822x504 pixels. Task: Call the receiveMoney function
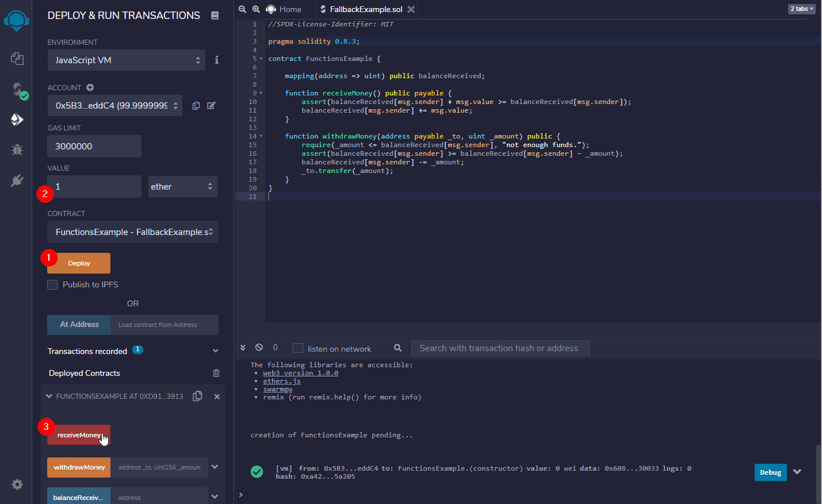tap(79, 435)
